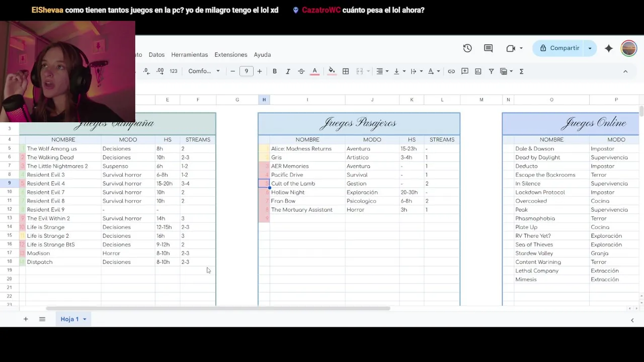The width and height of the screenshot is (644, 362).
Task: Click the Compartir share button
Action: point(559,48)
